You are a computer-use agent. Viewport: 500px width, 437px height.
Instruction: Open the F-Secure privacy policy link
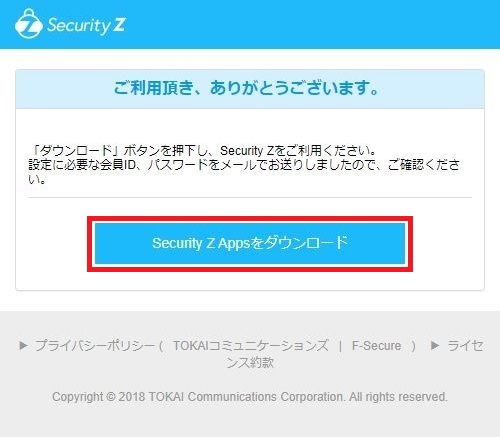376,346
